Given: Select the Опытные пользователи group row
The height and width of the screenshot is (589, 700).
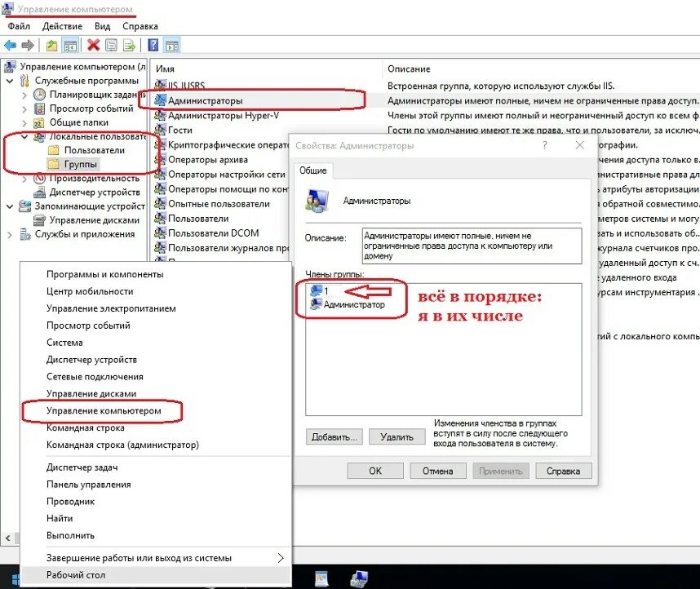Looking at the screenshot, I should 219,204.
